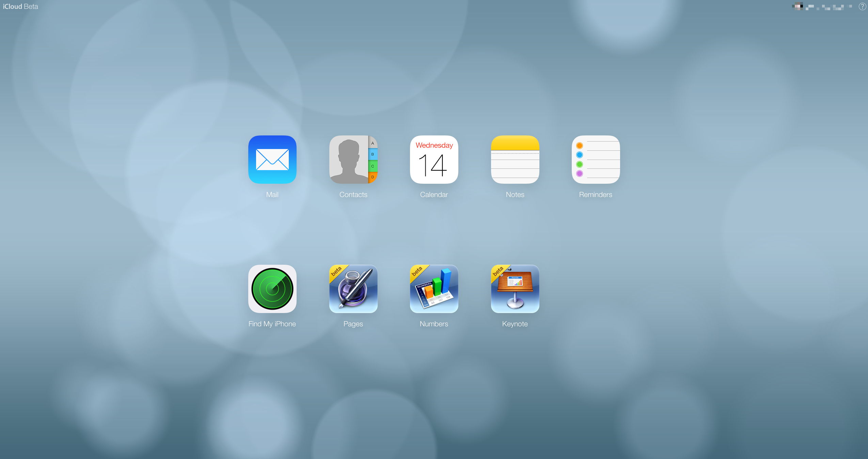The height and width of the screenshot is (459, 868).
Task: Select the Contacts label text
Action: (x=353, y=194)
